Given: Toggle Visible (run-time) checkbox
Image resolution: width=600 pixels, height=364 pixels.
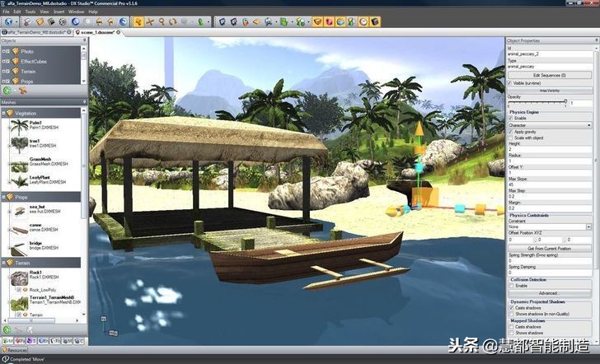Looking at the screenshot, I should [509, 83].
